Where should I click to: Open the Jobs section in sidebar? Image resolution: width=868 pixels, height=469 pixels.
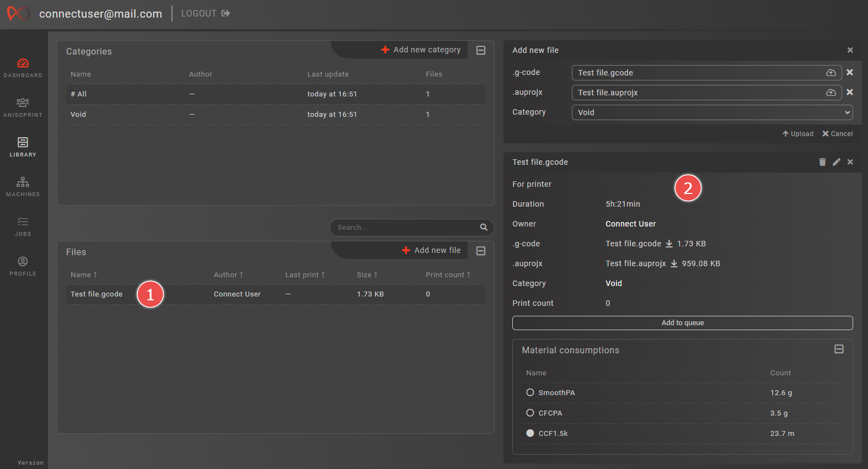tap(23, 227)
